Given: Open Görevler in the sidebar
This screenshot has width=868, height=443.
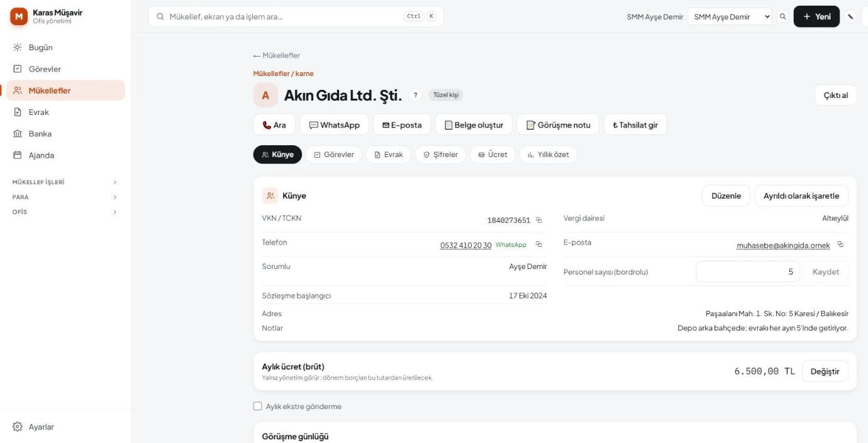Looking at the screenshot, I should coord(65,69).
